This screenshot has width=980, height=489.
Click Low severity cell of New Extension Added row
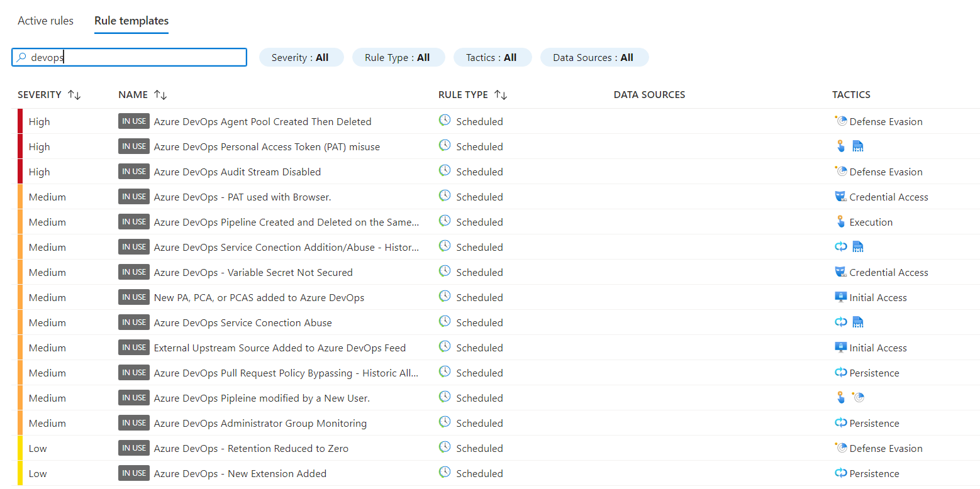[38, 473]
